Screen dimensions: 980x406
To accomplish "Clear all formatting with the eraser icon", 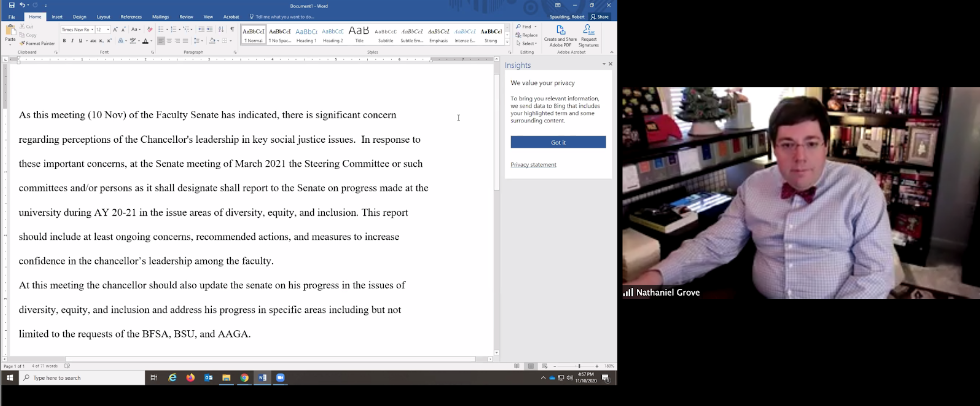I will [x=150, y=29].
